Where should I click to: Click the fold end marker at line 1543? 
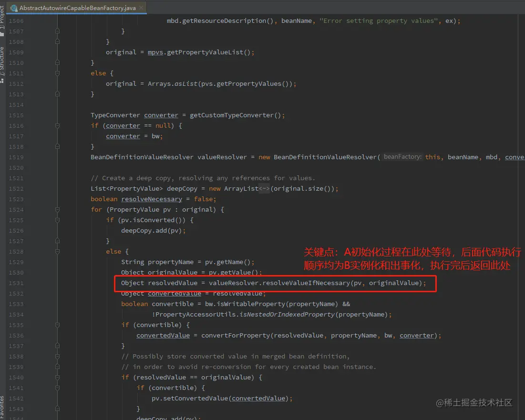(57, 409)
